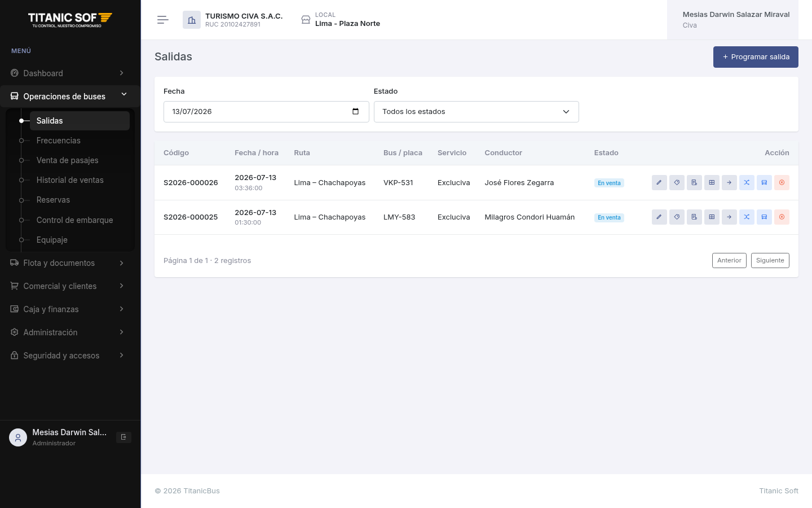The image size is (812, 508).
Task: Click the logout icon beside the Administrador profile
Action: (x=123, y=437)
